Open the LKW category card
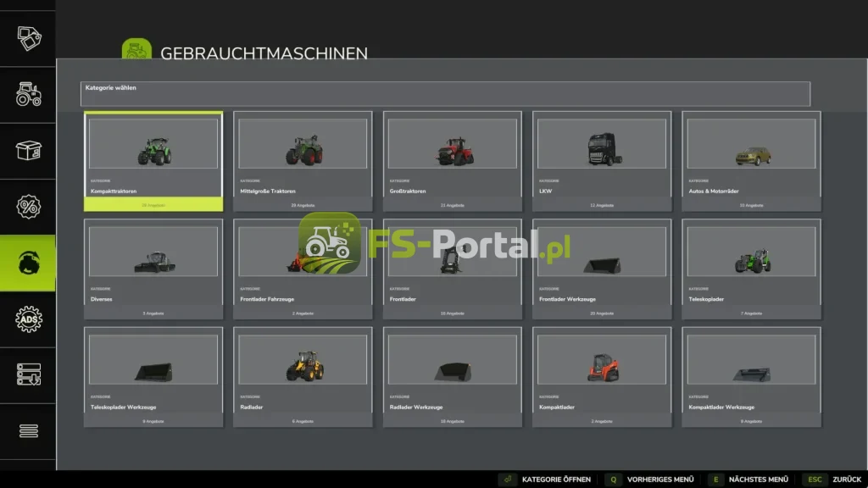The height and width of the screenshot is (488, 868). coord(602,161)
